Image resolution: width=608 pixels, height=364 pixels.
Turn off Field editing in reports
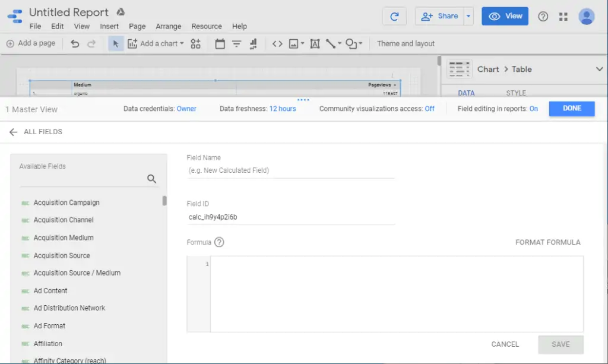534,109
